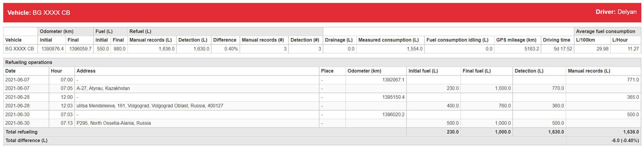The width and height of the screenshot is (644, 148).
Task: Click the Detection (#) column header
Action: 305,40
